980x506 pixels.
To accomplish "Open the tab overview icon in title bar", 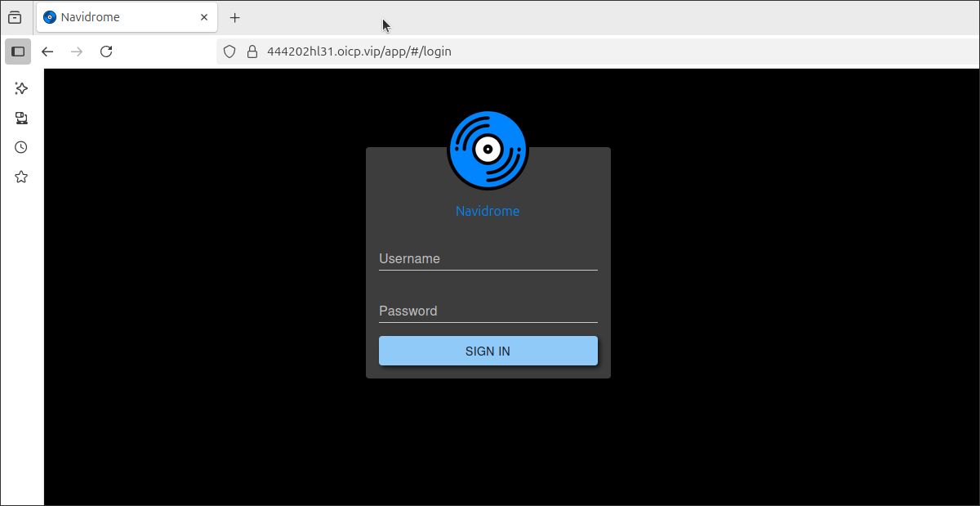I will pos(15,17).
